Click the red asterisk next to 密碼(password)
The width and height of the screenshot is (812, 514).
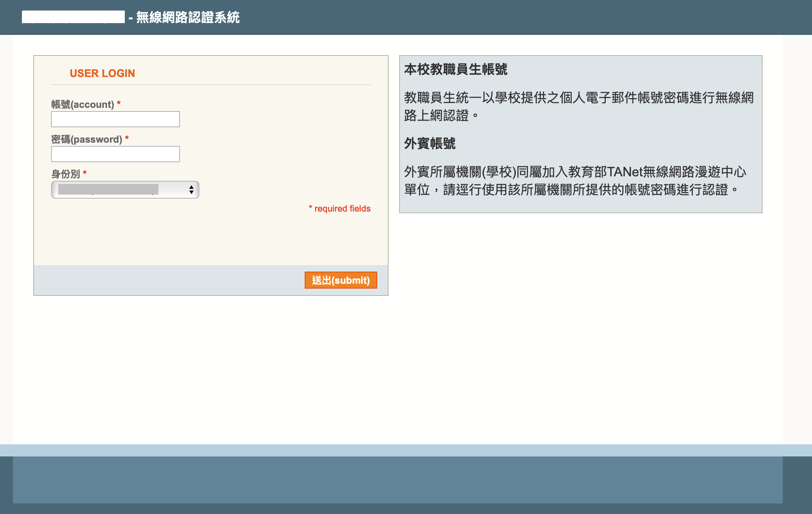click(127, 138)
